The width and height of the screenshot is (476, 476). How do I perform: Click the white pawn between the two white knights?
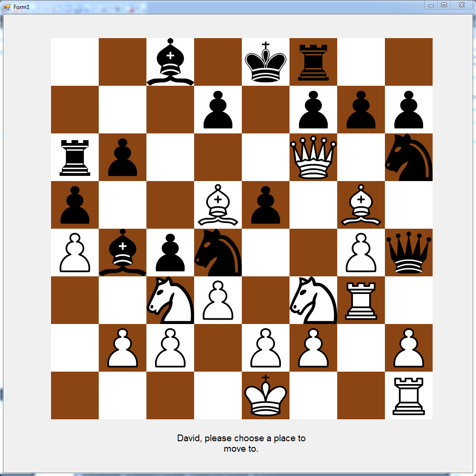pos(218,300)
